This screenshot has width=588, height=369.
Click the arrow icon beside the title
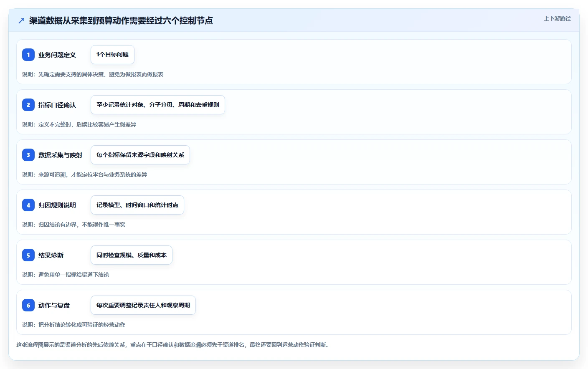[21, 20]
